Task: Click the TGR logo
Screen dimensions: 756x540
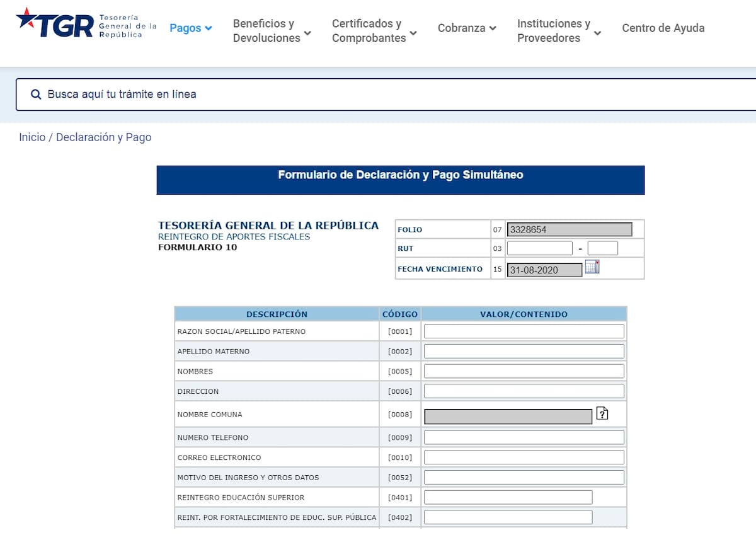Action: pyautogui.click(x=86, y=23)
